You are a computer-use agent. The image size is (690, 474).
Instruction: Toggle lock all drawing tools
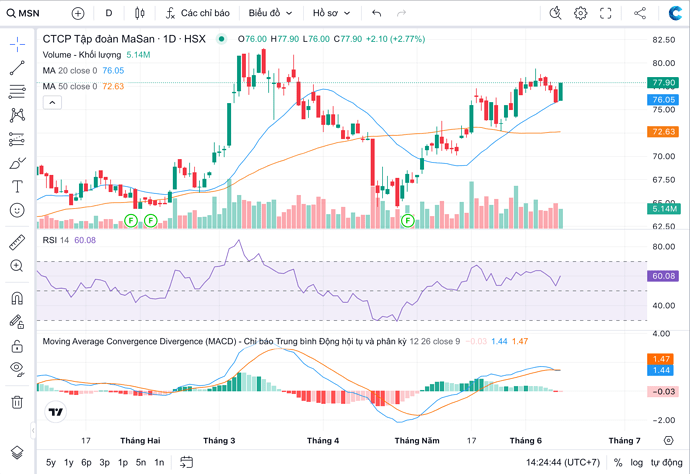tap(17, 346)
